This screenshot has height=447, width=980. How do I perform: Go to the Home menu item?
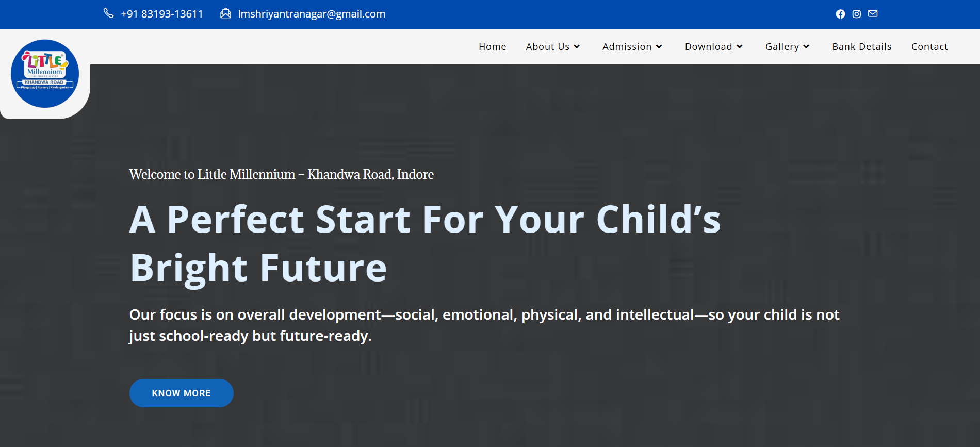click(x=492, y=47)
